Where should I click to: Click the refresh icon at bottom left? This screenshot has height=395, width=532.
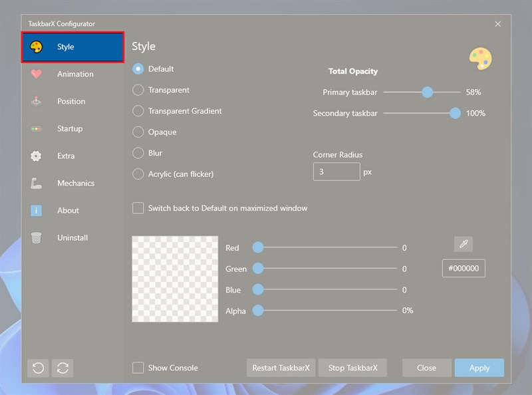[x=63, y=368]
